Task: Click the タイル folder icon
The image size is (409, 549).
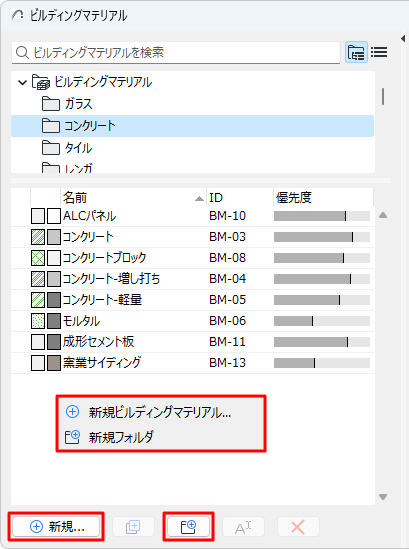Action: tap(51, 148)
